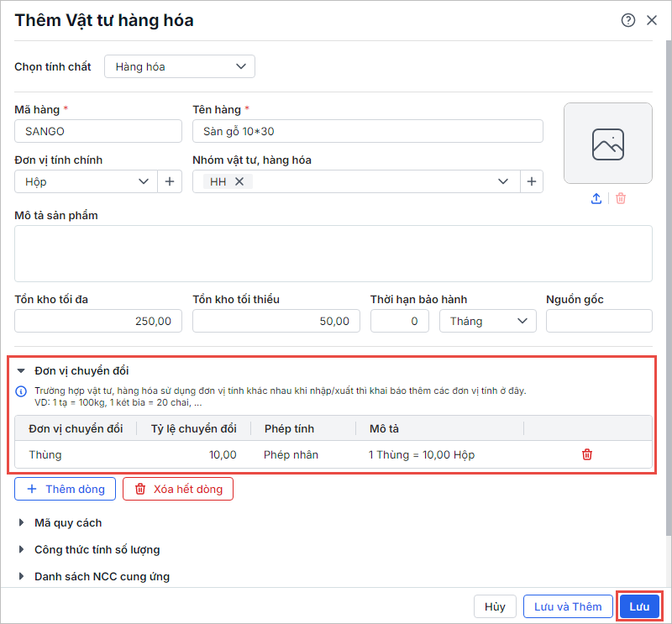
Task: Add new goods group with plus icon
Action: pyautogui.click(x=531, y=181)
